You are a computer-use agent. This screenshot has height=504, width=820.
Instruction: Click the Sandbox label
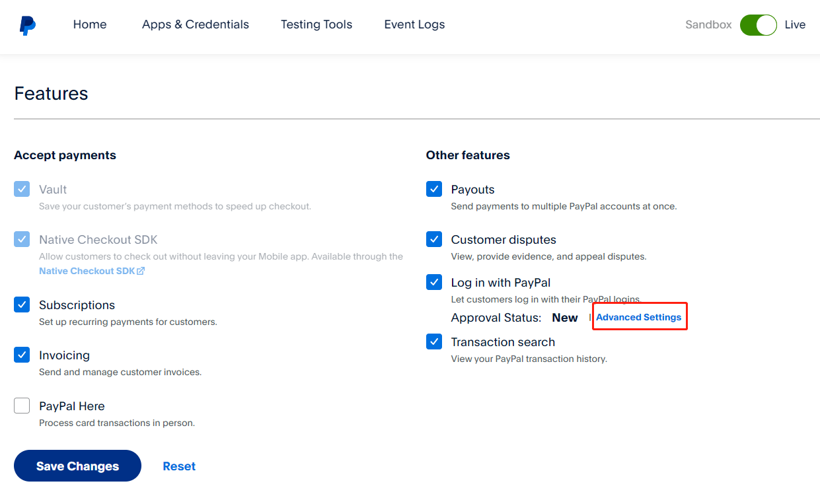pyautogui.click(x=708, y=25)
